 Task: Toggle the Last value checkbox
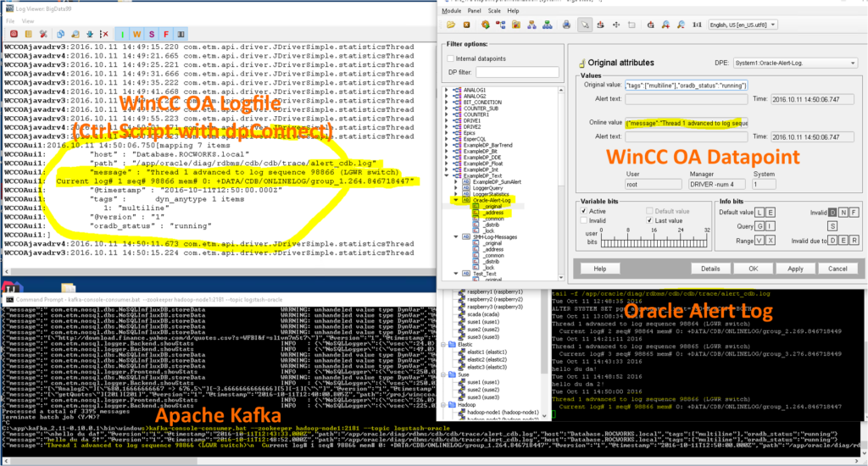[649, 221]
